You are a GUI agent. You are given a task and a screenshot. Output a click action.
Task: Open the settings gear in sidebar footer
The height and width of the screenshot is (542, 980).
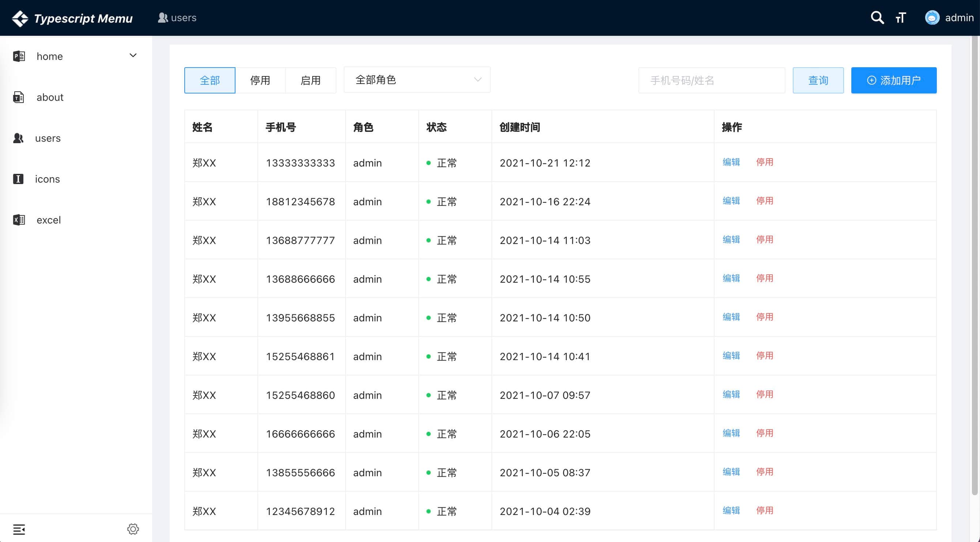click(x=133, y=529)
